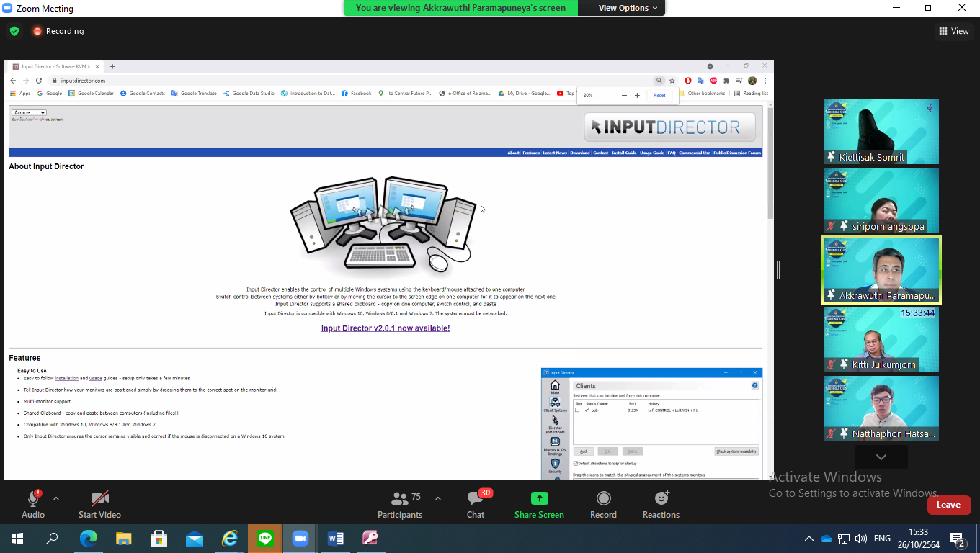Screen dimensions: 980x553
Task: Open Google Calendar bookmark
Action: (91, 93)
